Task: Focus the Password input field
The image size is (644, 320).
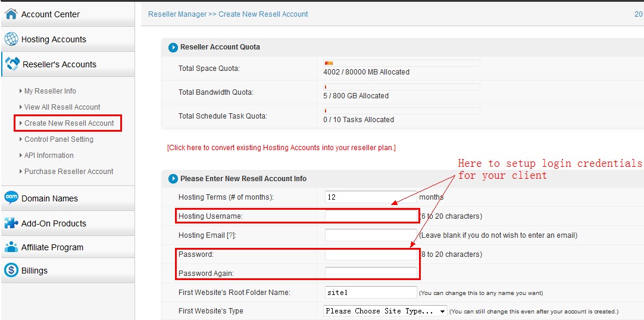Action: click(x=371, y=254)
